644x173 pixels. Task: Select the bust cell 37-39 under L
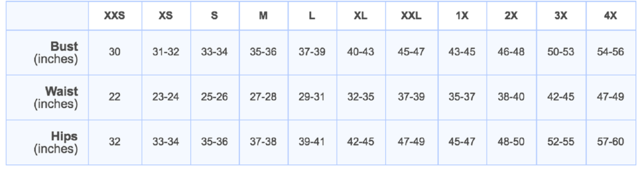pos(312,52)
